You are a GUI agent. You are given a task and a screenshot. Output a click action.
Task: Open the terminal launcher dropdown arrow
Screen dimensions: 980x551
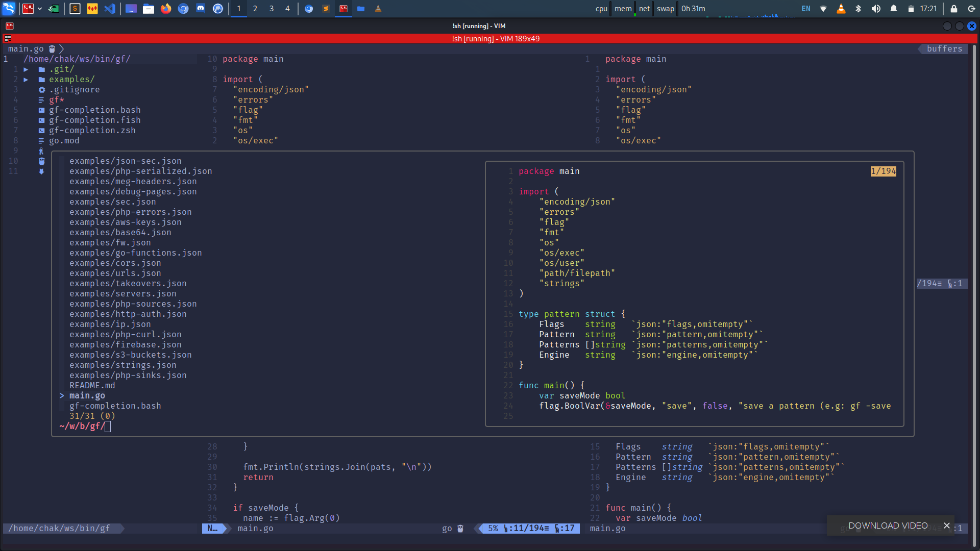[x=40, y=9]
